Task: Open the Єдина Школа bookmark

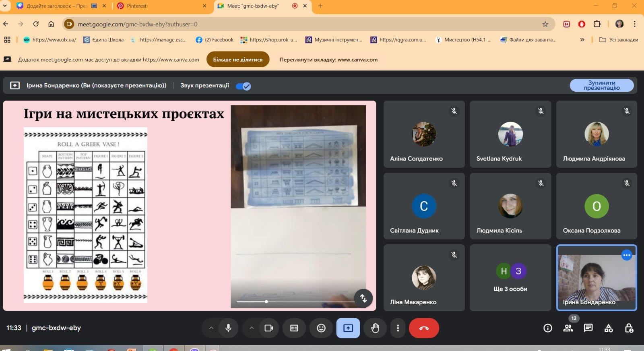Action: coord(103,39)
